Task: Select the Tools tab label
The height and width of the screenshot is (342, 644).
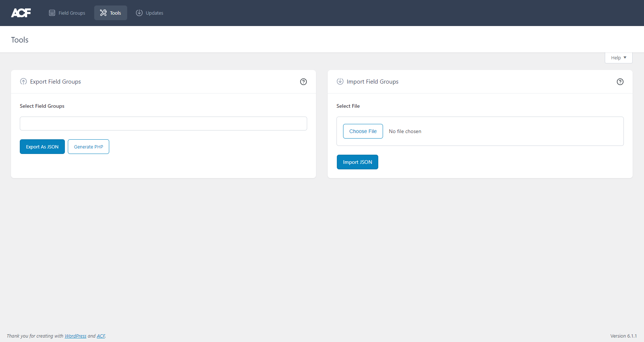Action: [x=115, y=13]
